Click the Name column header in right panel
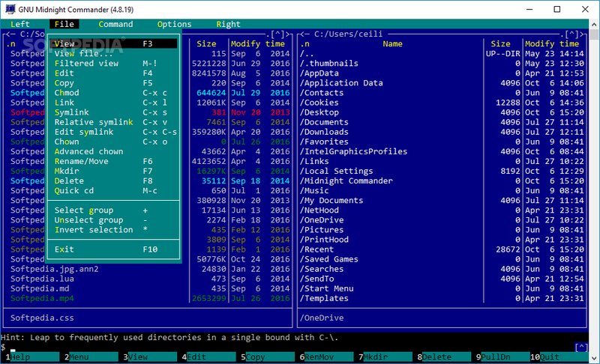600x364 pixels. click(392, 43)
